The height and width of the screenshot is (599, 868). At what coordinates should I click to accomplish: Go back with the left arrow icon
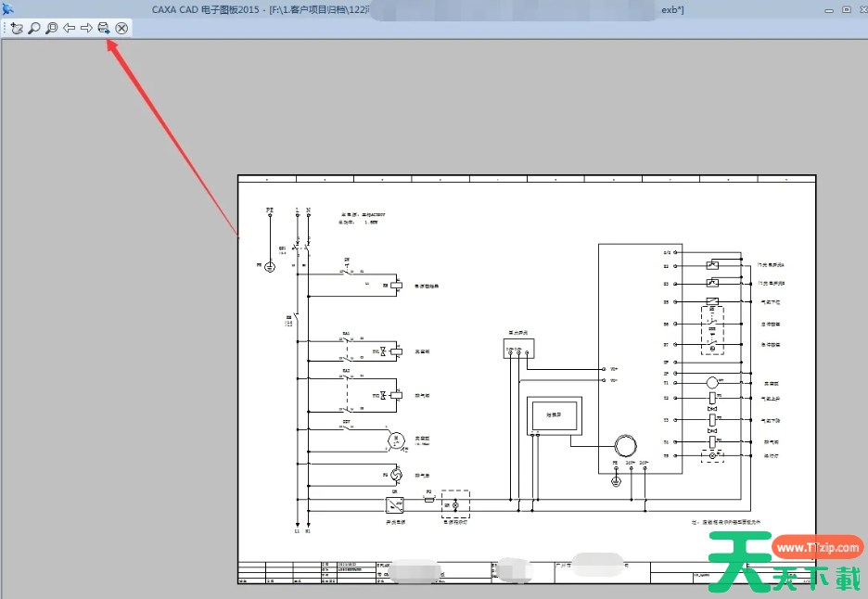[x=70, y=28]
